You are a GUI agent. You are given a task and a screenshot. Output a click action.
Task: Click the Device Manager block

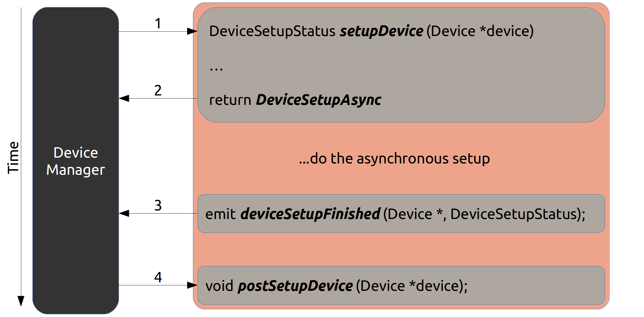(76, 161)
